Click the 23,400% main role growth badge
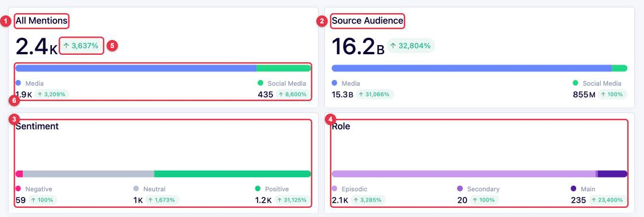Viewport: 644px width, 217px height. coord(608,200)
